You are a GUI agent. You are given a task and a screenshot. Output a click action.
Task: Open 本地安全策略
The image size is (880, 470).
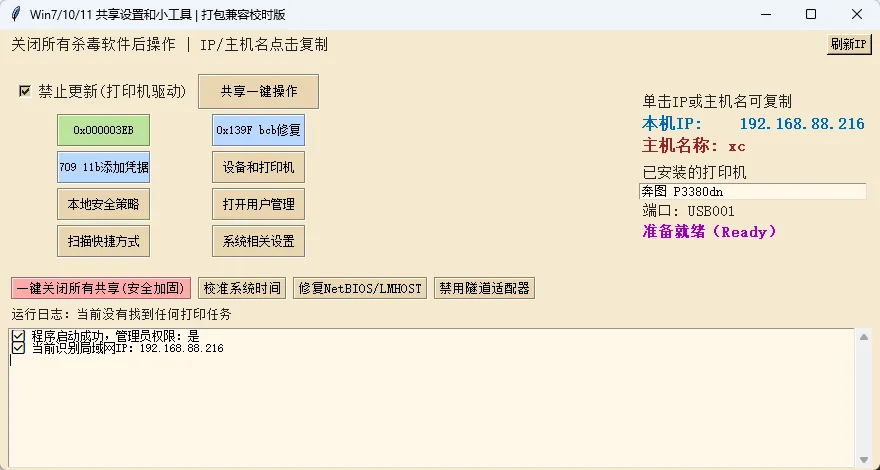103,204
